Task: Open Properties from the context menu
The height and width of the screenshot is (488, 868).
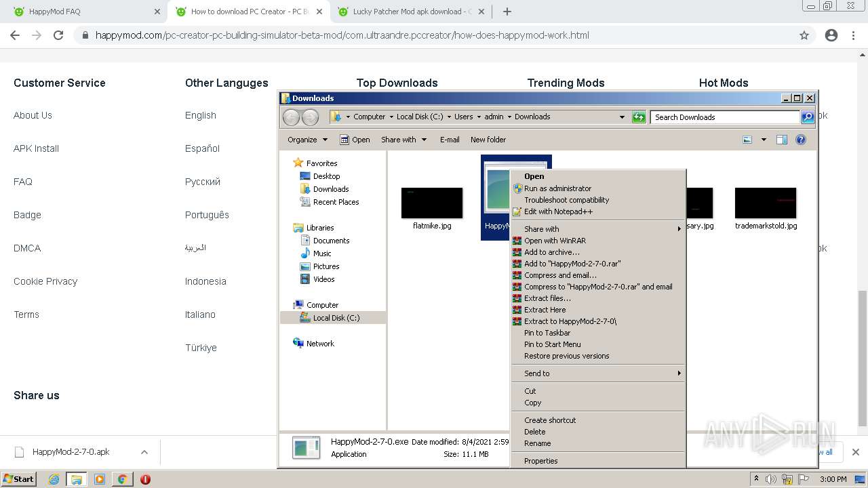Action: tap(597, 461)
